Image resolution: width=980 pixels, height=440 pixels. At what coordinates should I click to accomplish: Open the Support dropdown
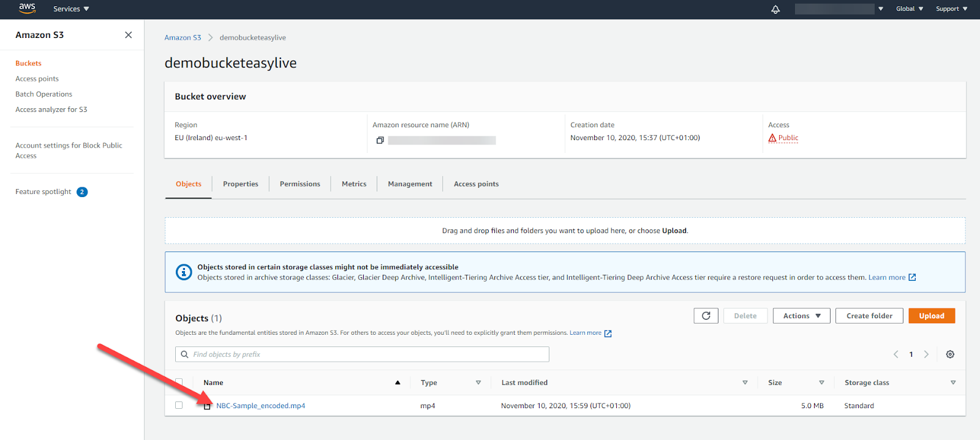click(952, 9)
